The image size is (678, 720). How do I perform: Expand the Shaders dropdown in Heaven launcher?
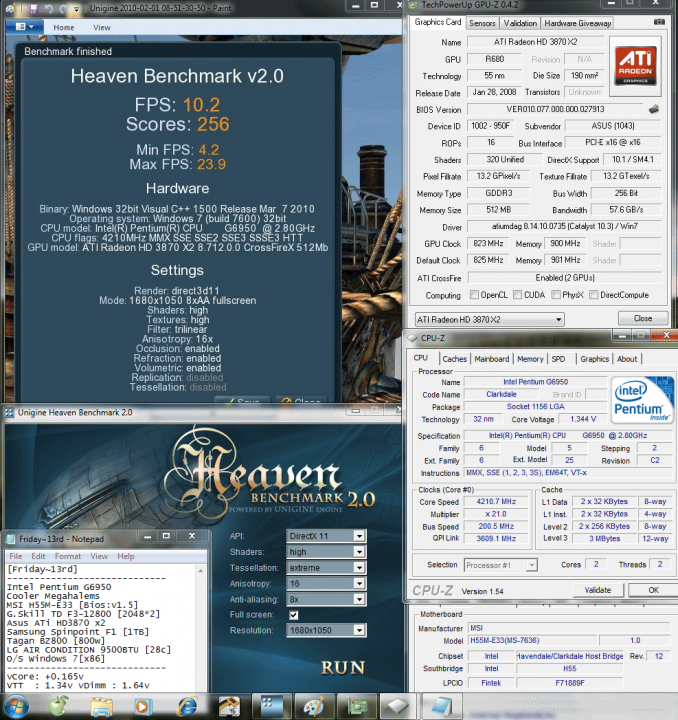pos(359,552)
